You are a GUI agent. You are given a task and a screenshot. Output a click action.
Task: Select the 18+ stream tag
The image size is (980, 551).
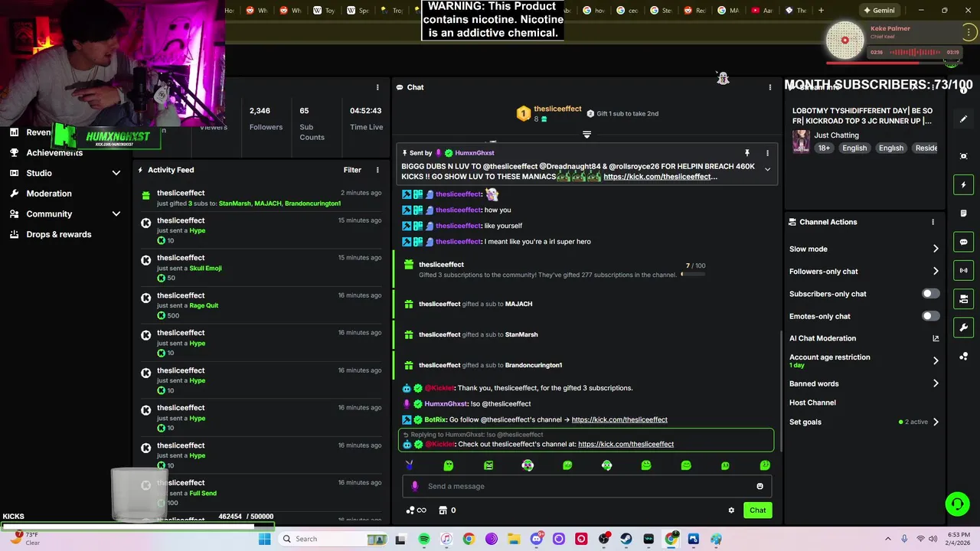click(824, 148)
